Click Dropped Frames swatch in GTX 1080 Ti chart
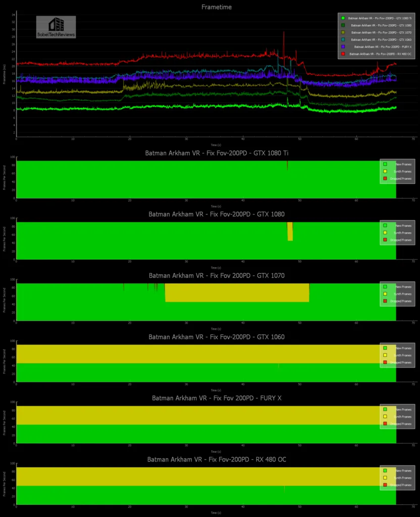Image resolution: width=420 pixels, height=517 pixels. click(x=385, y=178)
